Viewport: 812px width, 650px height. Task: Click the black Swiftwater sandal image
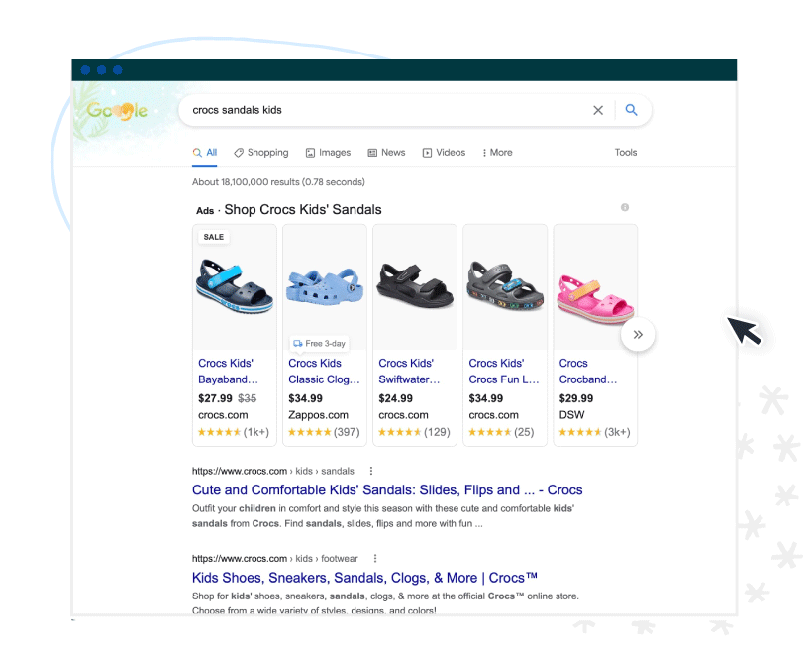(415, 285)
